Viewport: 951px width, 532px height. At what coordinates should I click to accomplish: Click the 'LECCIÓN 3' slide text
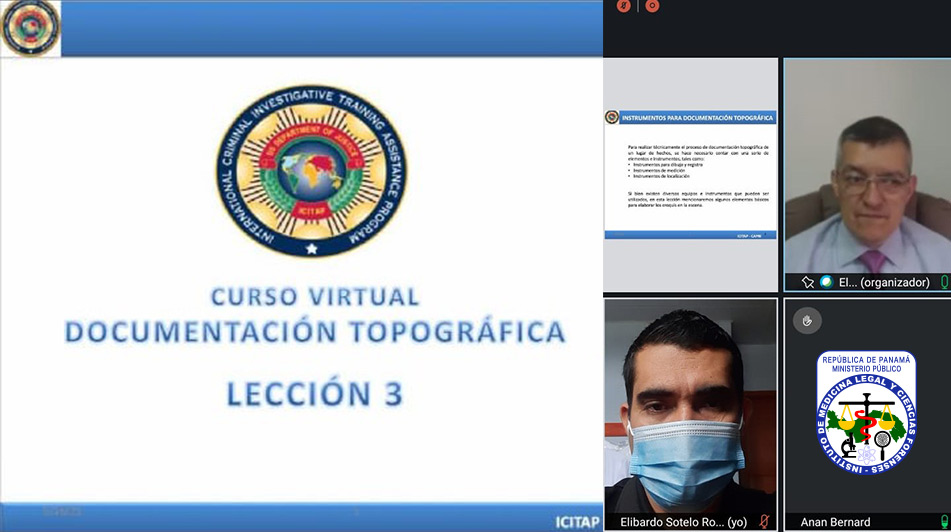coord(315,393)
